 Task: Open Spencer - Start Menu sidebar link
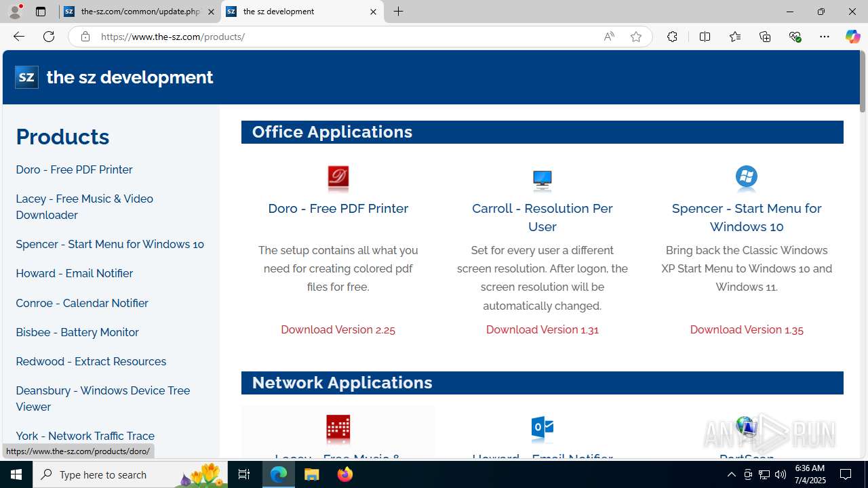click(110, 244)
